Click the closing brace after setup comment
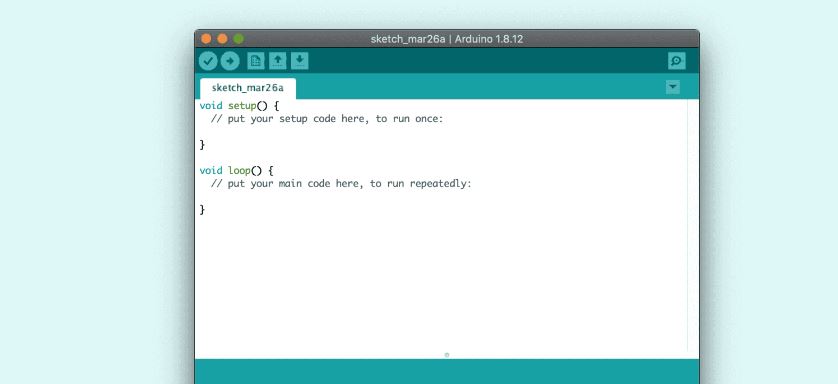Image resolution: width=838 pixels, height=384 pixels. [202, 145]
